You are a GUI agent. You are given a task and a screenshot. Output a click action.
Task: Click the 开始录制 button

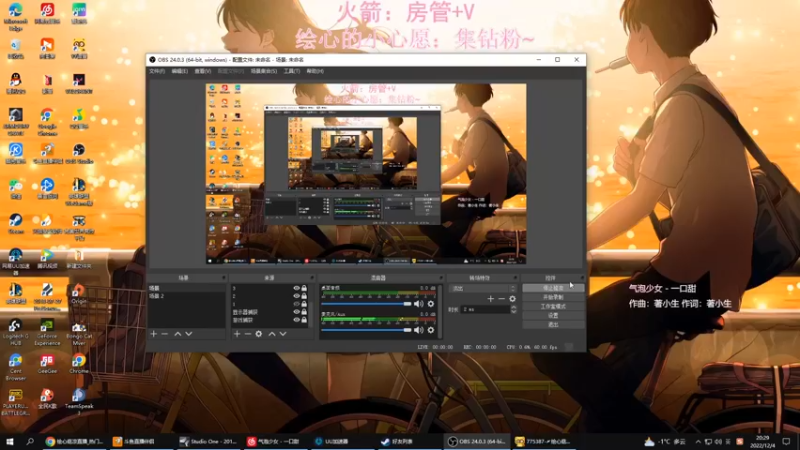point(553,297)
